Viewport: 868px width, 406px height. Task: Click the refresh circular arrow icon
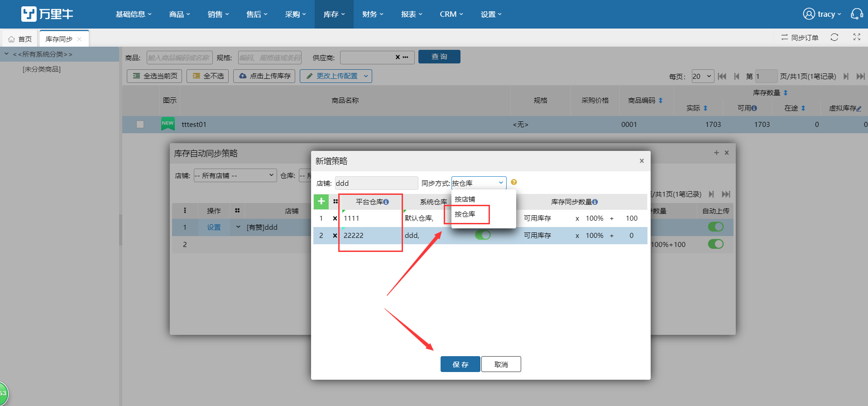pos(834,37)
